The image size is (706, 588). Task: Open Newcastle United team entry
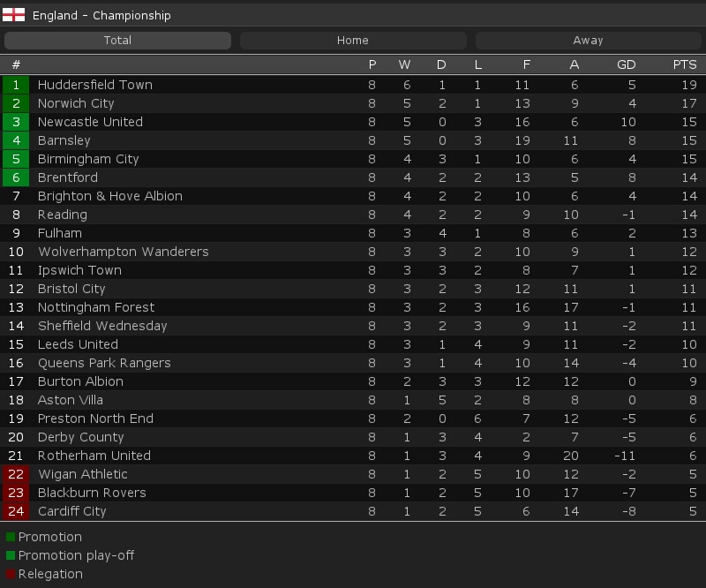click(x=353, y=122)
